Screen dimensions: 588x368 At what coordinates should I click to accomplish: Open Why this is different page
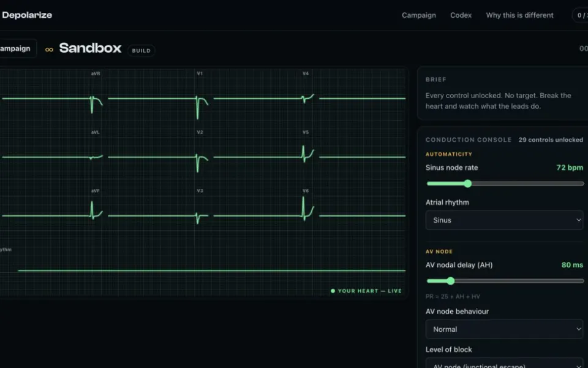pyautogui.click(x=519, y=15)
